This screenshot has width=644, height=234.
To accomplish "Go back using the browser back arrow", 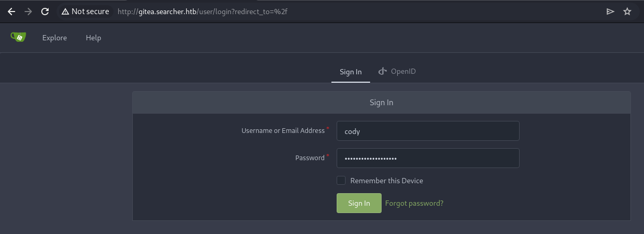I will click(x=11, y=12).
